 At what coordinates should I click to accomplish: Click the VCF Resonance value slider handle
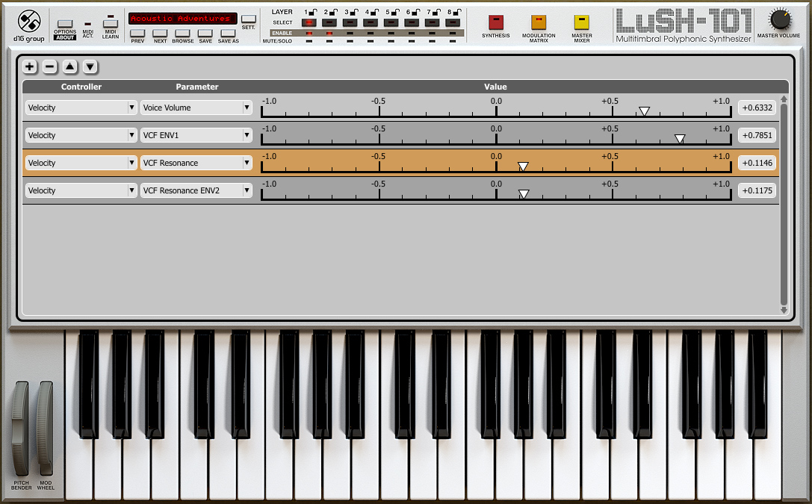[523, 167]
